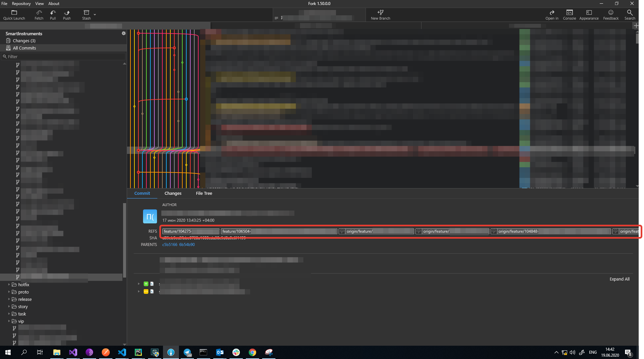Screen dimensions: 644x359
Task: Switch to the File Tree tab
Action: pyautogui.click(x=204, y=193)
